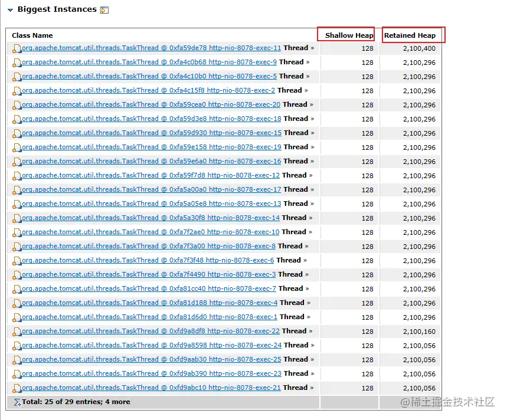
Task: Open the http-nio-8078-exec-15 TaskThread link
Action: click(x=152, y=133)
